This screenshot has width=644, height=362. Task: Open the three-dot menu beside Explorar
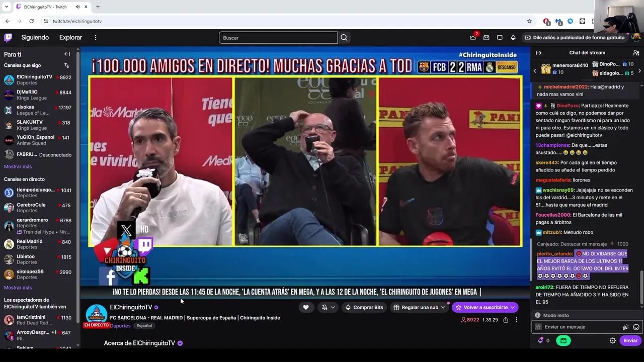coord(95,38)
